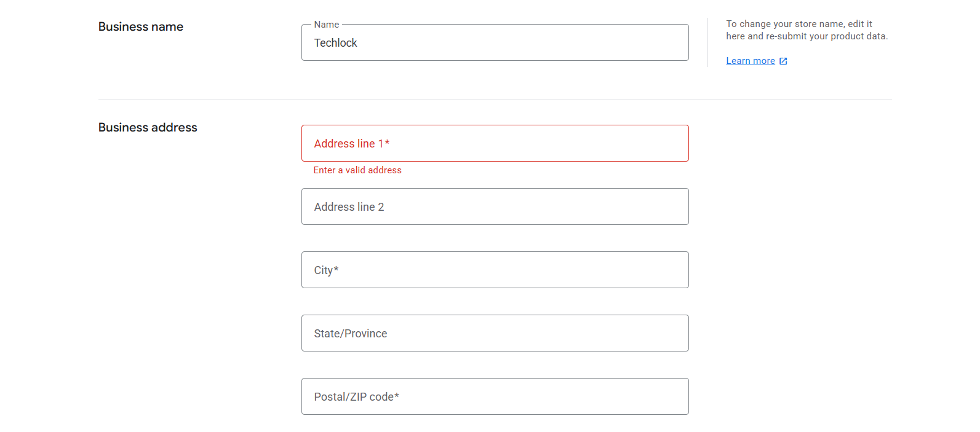The height and width of the screenshot is (432, 980).
Task: Click the horizontal divider between the sections
Action: point(495,100)
